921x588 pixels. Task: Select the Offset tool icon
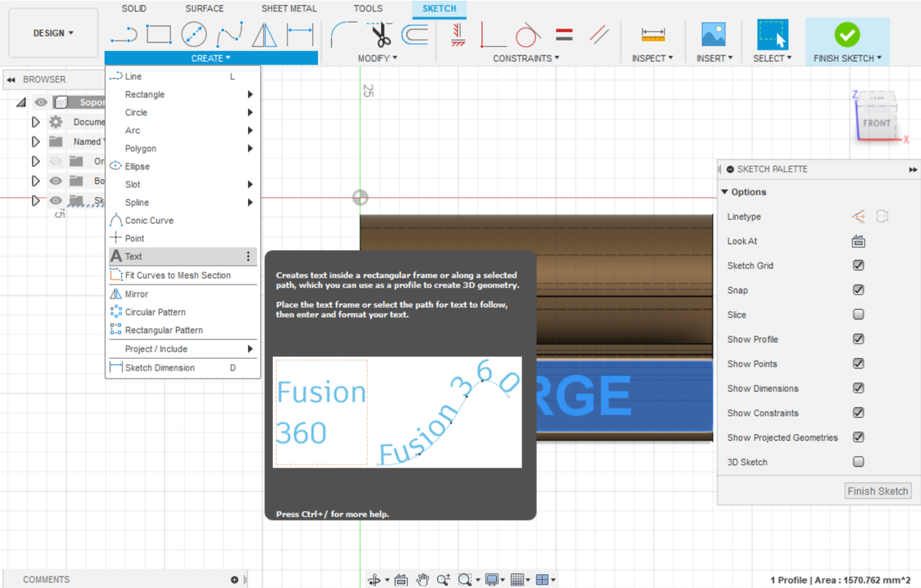[415, 34]
